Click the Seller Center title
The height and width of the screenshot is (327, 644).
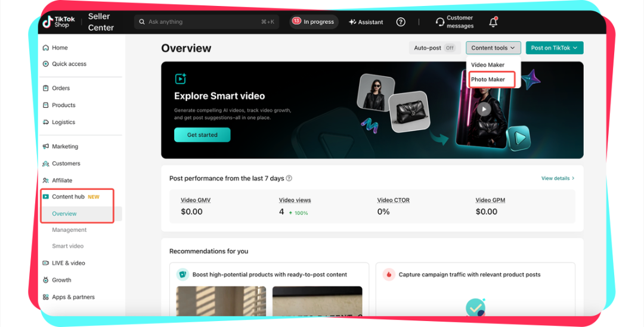(101, 22)
